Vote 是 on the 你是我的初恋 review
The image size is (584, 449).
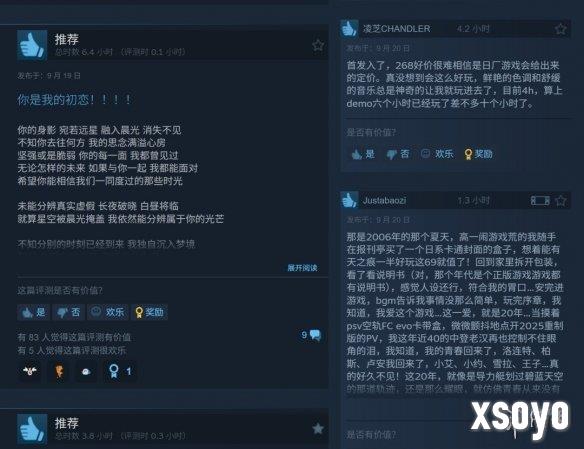click(33, 312)
